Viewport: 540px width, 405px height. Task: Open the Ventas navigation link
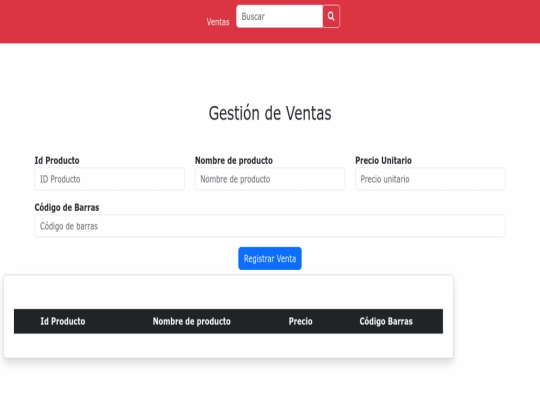[x=218, y=22]
